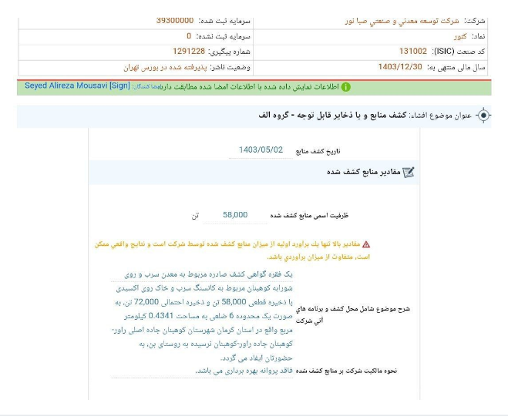Screen dimensions: 508x420
Task: Click the 58,000 nominal capacity field
Action: click(235, 215)
